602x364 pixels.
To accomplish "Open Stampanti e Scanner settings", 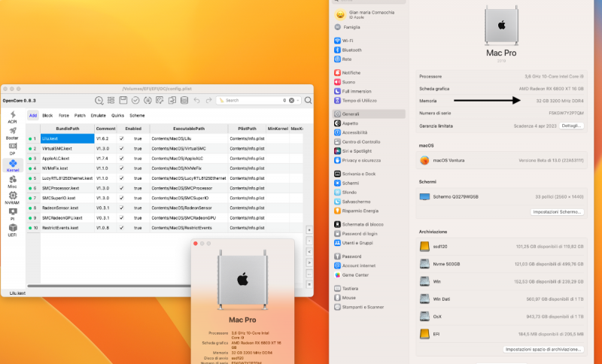I will (359, 308).
